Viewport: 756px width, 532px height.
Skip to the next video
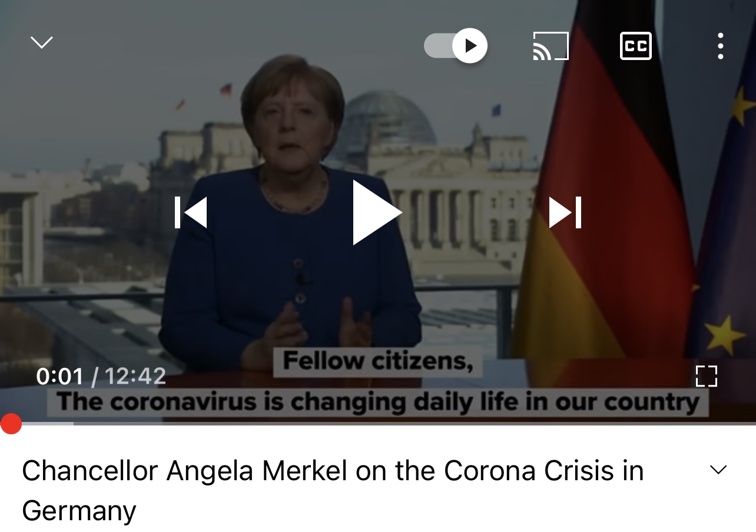(565, 212)
